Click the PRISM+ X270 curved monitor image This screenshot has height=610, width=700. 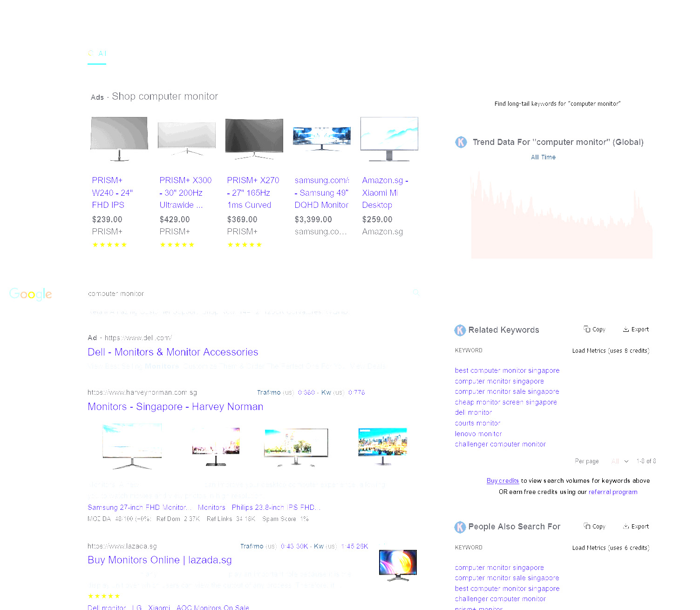(254, 139)
